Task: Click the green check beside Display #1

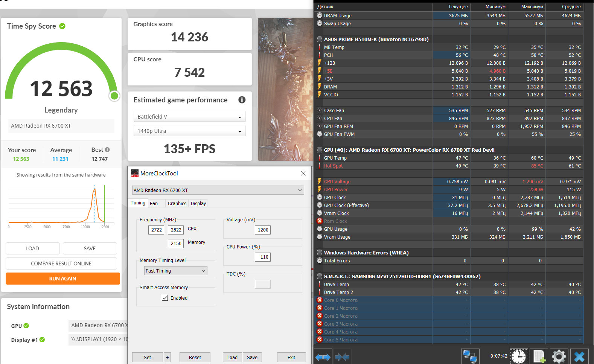Action: pos(42,340)
